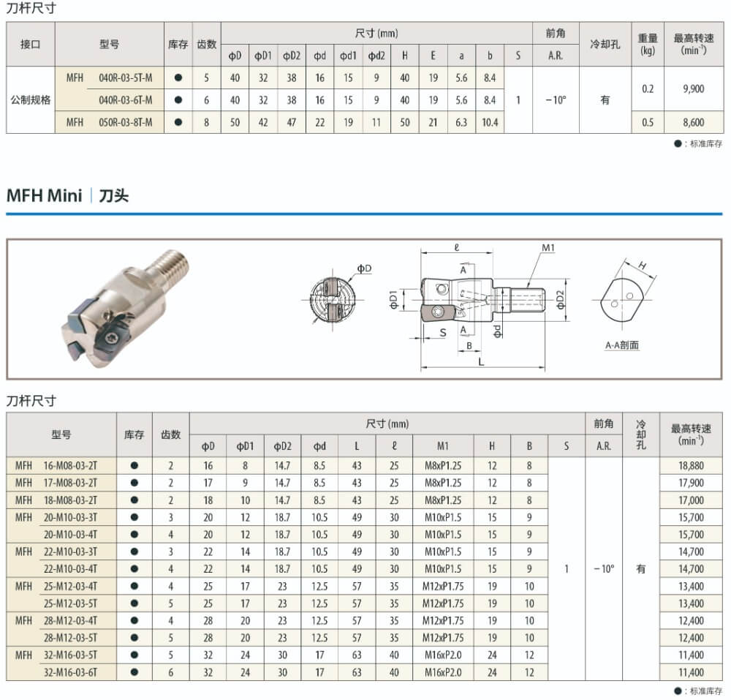This screenshot has width=731, height=700.
Task: Click model '25-M12-03-4T'
Action: (70, 586)
